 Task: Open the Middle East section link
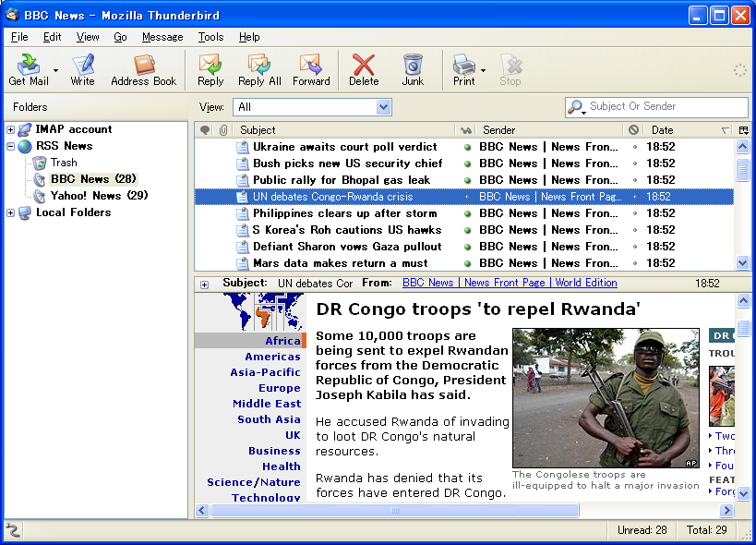click(x=267, y=404)
